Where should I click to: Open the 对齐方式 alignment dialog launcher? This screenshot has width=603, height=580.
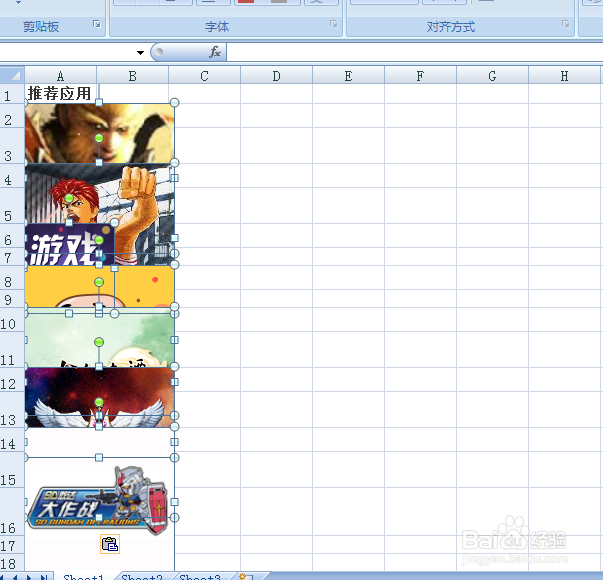[566, 24]
